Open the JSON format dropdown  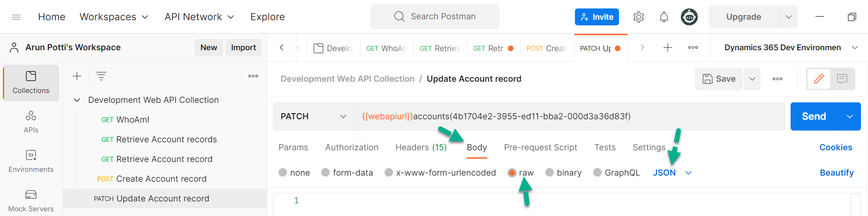(672, 173)
